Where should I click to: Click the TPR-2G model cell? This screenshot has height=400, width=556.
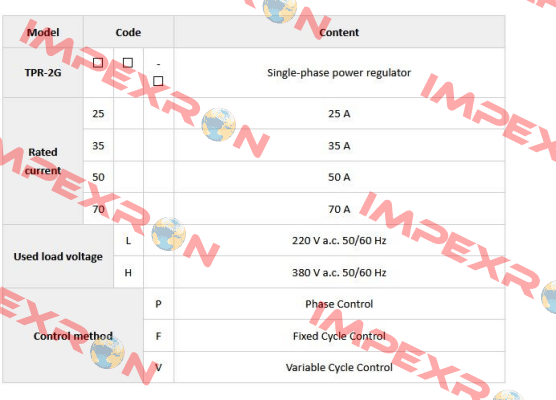point(43,73)
